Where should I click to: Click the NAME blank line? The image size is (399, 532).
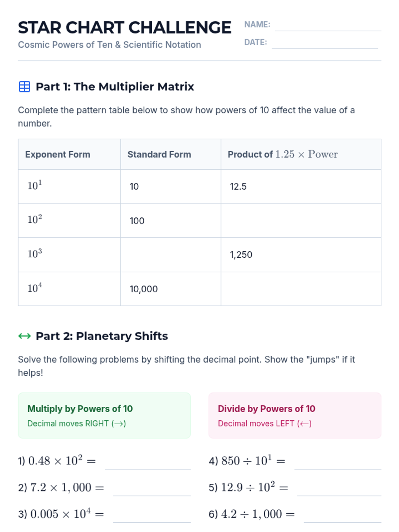(x=328, y=26)
